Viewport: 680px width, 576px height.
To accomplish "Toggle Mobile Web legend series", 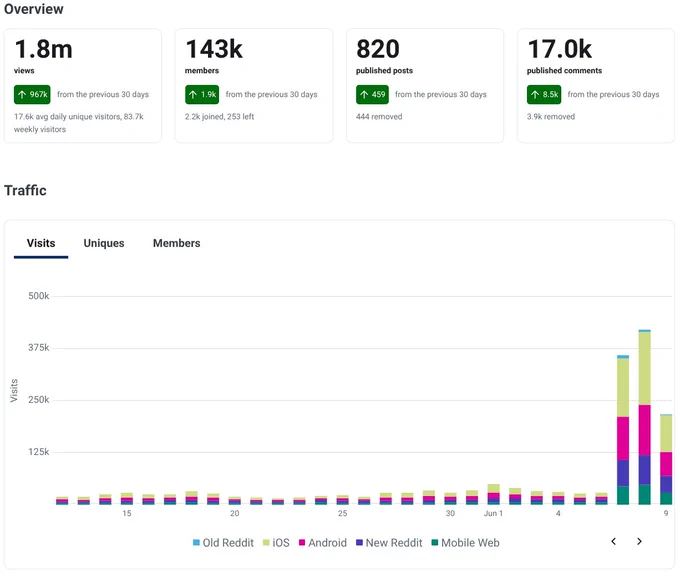I will coord(465,543).
